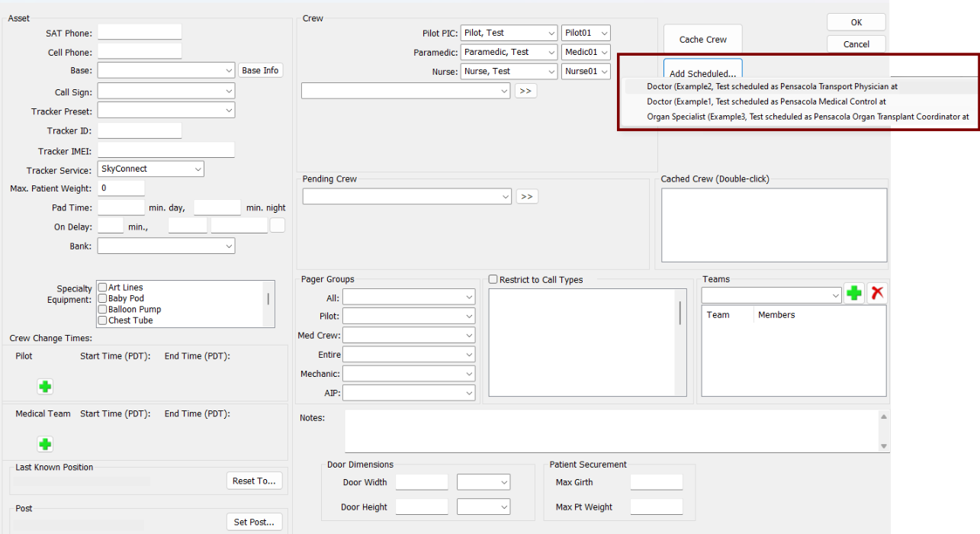Open the Base dropdown
The width and height of the screenshot is (980, 534).
pyautogui.click(x=166, y=70)
